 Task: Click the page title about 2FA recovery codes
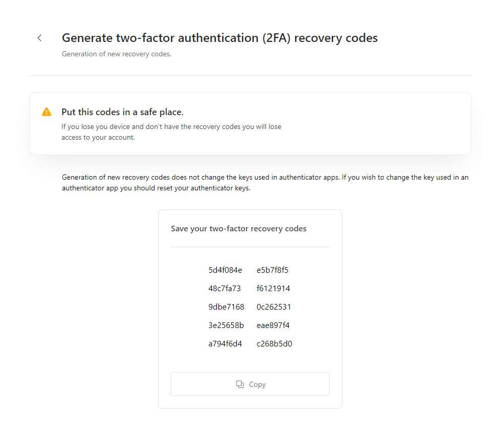click(220, 38)
